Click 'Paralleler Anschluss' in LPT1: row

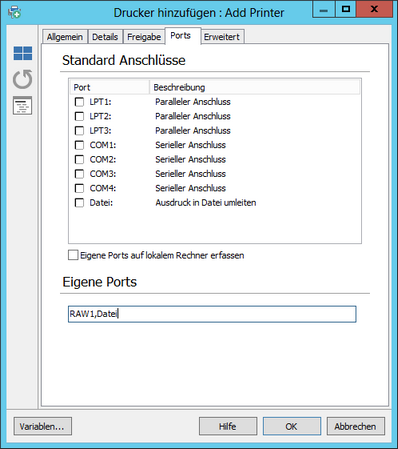tap(193, 102)
